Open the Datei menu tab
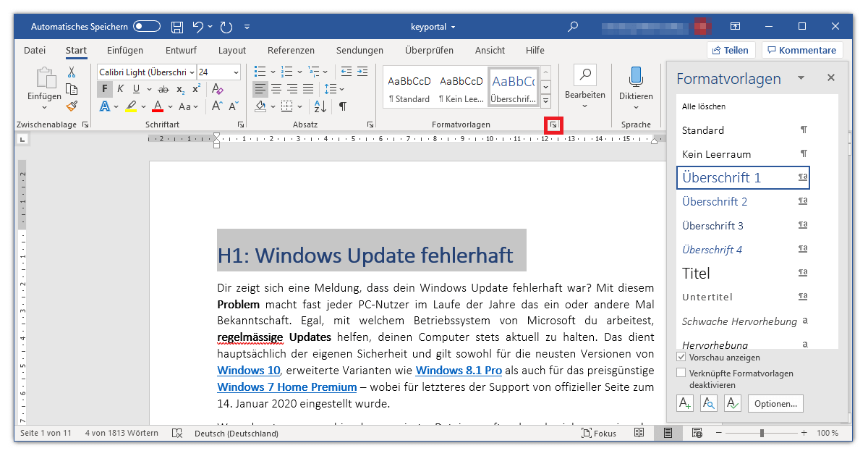This screenshot has height=456, width=868. [35, 50]
